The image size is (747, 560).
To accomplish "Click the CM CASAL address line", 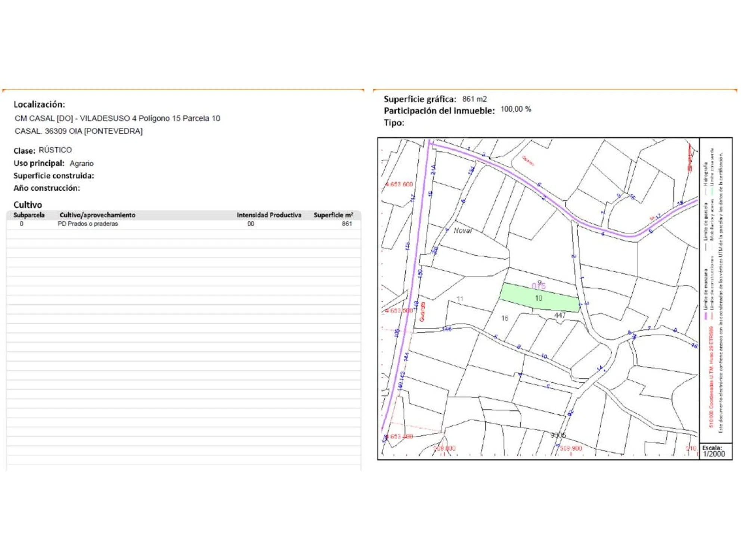I will point(117,118).
